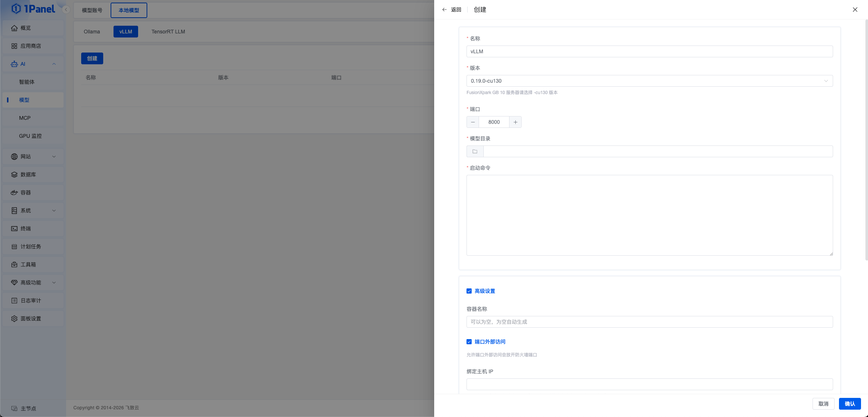Screen dimensions: 868x417
Task: Click the back arrow 返回 icon
Action: (x=444, y=10)
